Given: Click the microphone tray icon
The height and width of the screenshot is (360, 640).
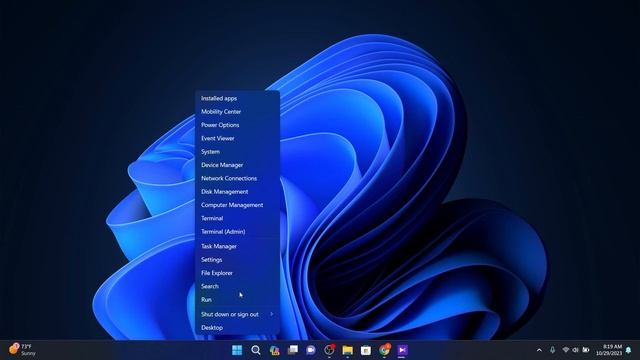Looking at the screenshot, I should tap(552, 350).
